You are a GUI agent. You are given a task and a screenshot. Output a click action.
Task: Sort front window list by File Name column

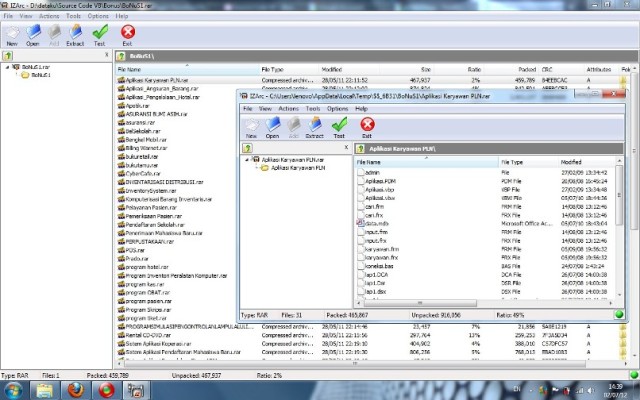[x=427, y=162]
